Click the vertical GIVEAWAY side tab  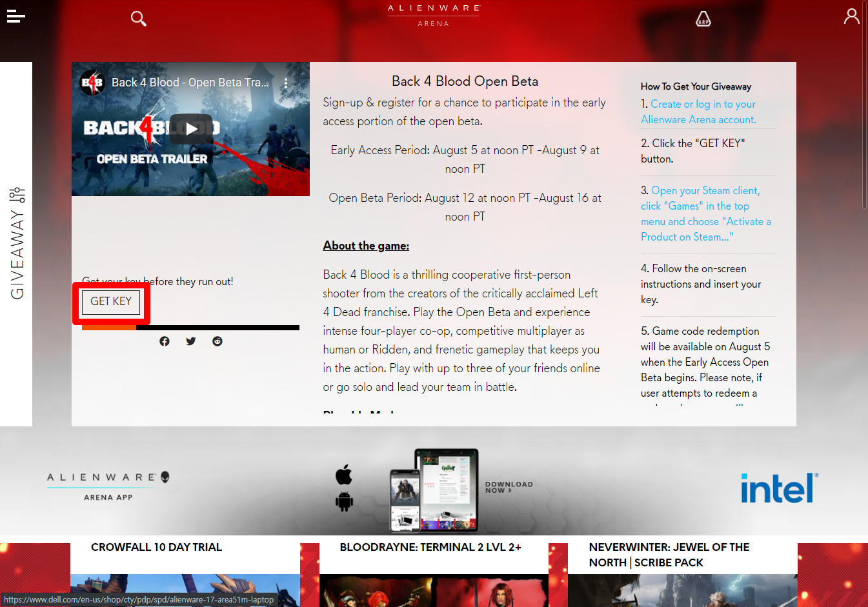(x=17, y=244)
